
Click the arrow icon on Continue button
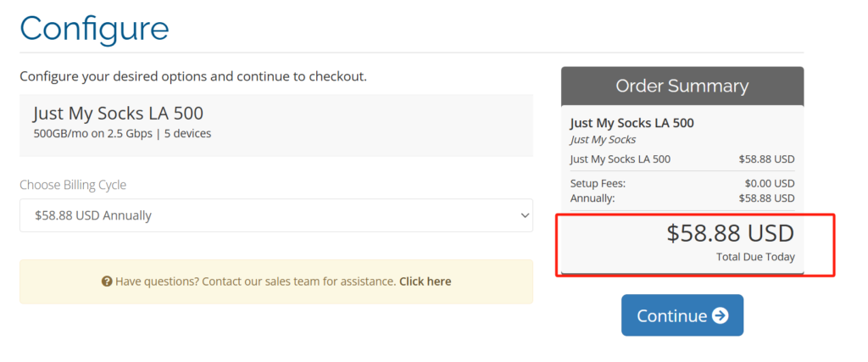click(720, 315)
